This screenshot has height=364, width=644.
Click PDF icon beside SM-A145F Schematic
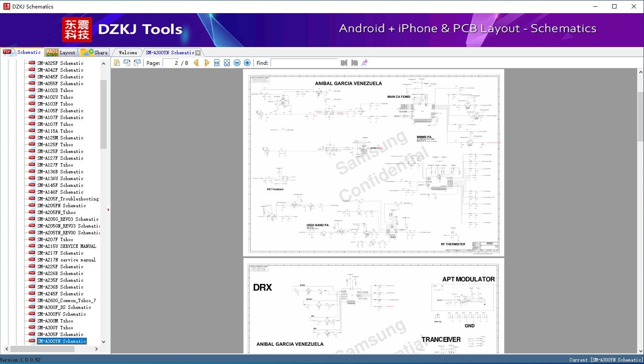(32, 185)
